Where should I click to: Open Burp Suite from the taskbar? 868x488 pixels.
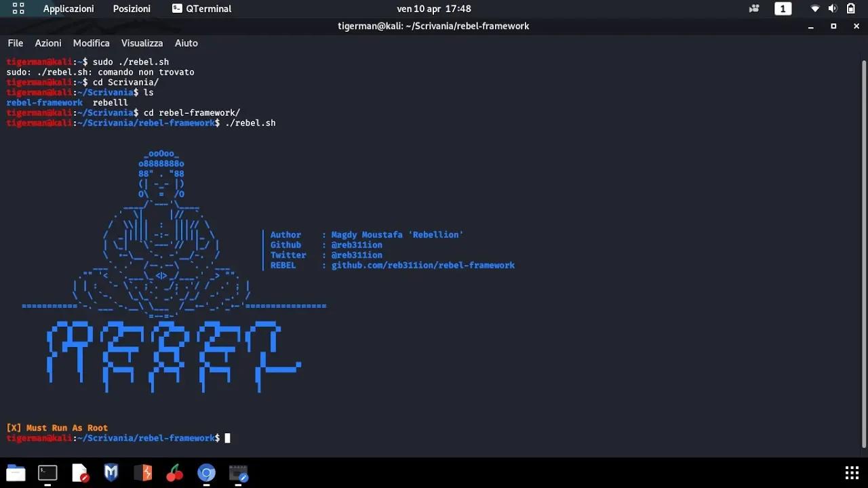point(142,472)
